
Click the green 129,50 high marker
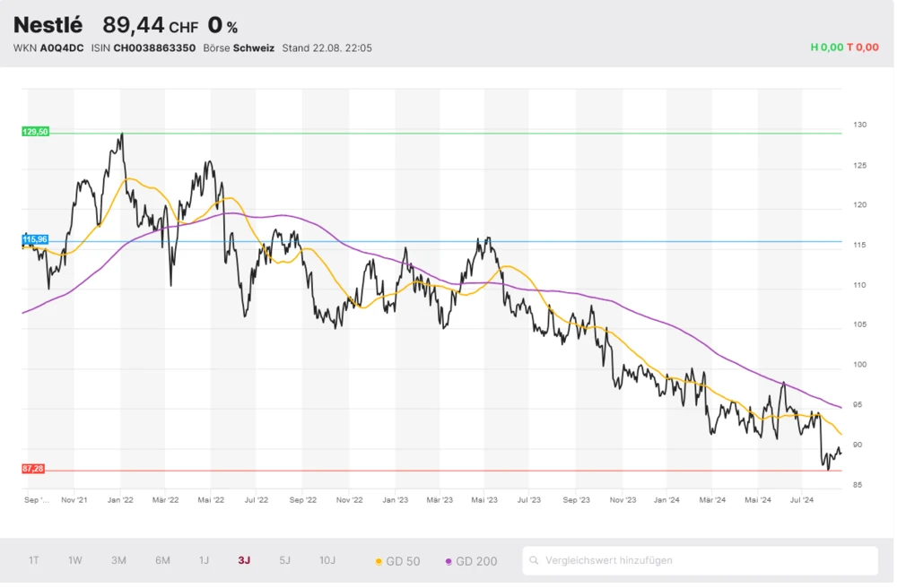click(x=35, y=132)
